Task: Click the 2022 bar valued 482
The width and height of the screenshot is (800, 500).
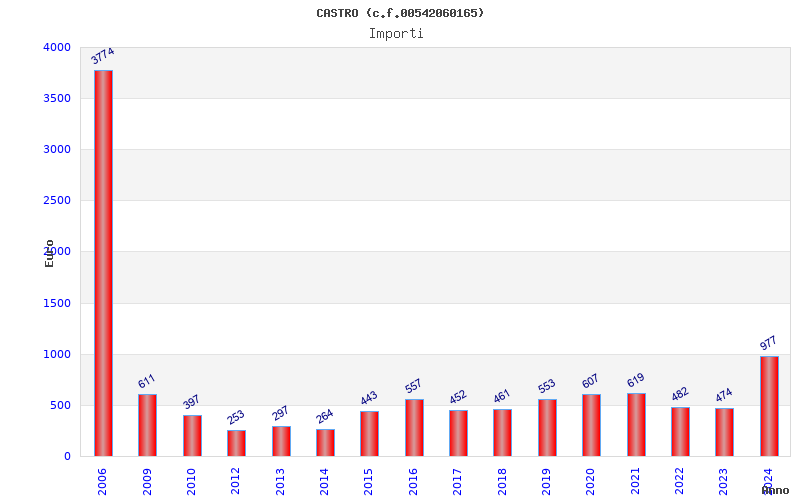Action: [680, 432]
